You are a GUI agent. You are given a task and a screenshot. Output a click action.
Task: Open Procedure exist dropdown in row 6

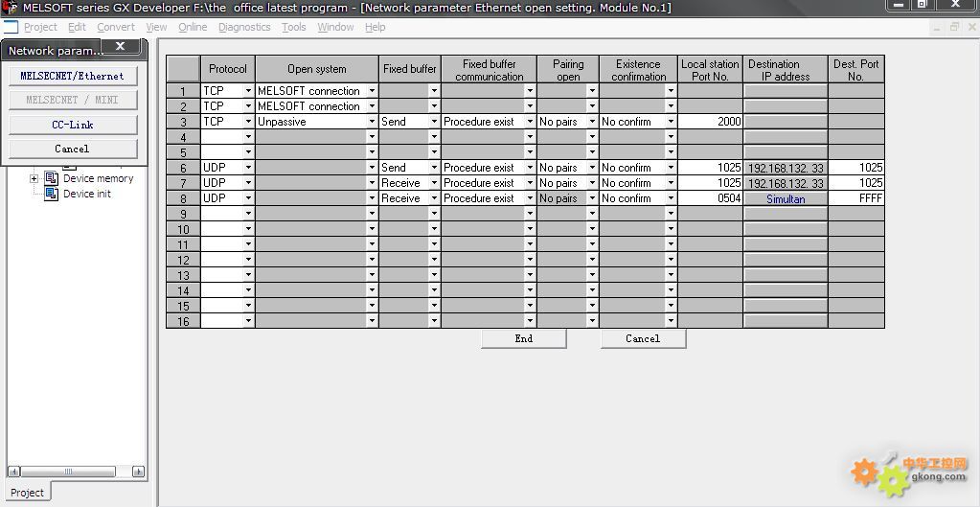coord(530,168)
